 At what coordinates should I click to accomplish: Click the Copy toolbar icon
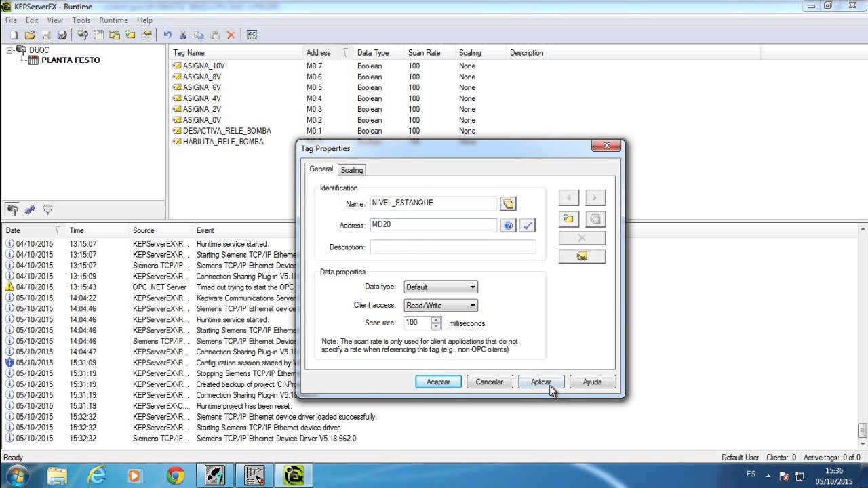199,35
